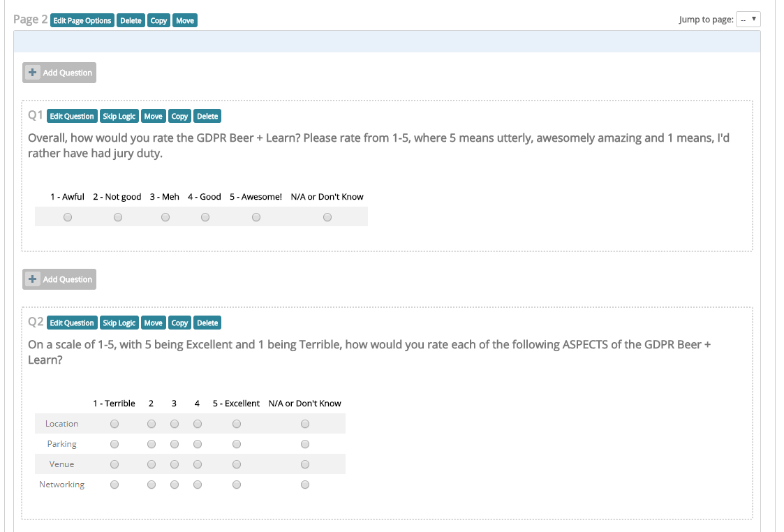This screenshot has width=784, height=532.
Task: Open Skip Logic for Q1
Action: click(119, 117)
